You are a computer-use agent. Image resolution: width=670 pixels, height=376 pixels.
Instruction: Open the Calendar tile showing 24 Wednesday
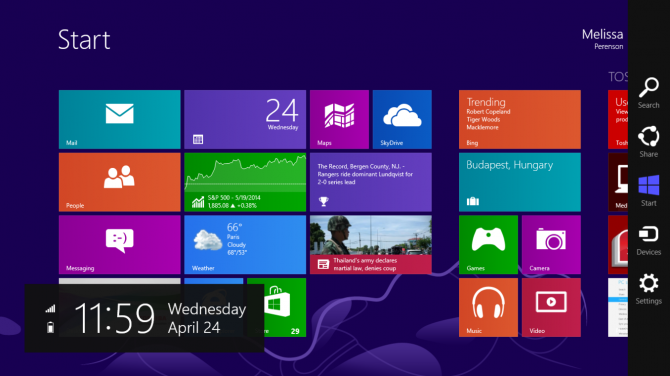(245, 119)
